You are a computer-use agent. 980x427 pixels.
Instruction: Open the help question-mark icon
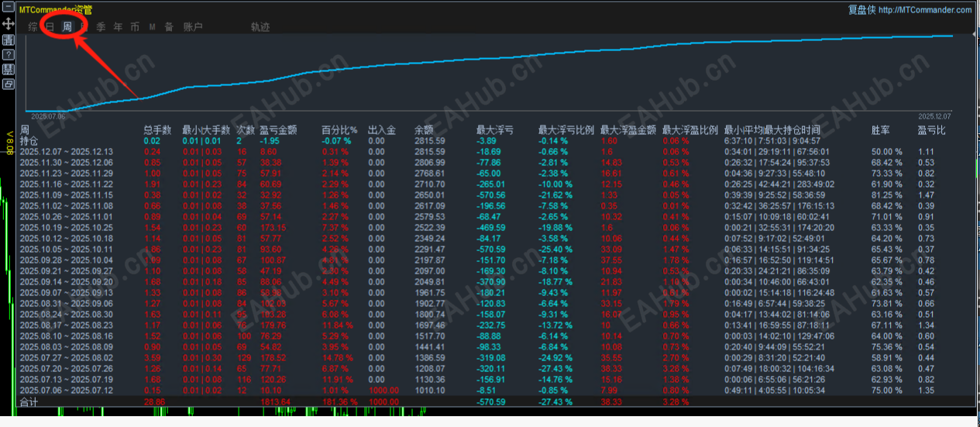(9, 55)
